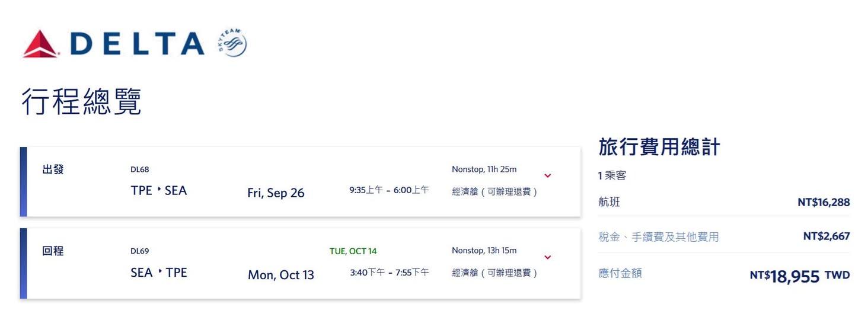Click the Delta red triangle logo
Image resolution: width=868 pixels, height=320 pixels.
tap(40, 44)
